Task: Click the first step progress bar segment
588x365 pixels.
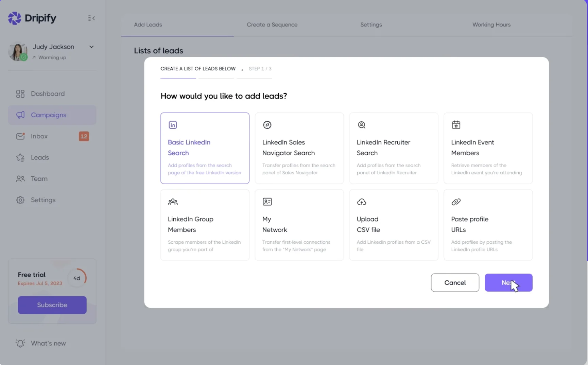Action: 178,78
